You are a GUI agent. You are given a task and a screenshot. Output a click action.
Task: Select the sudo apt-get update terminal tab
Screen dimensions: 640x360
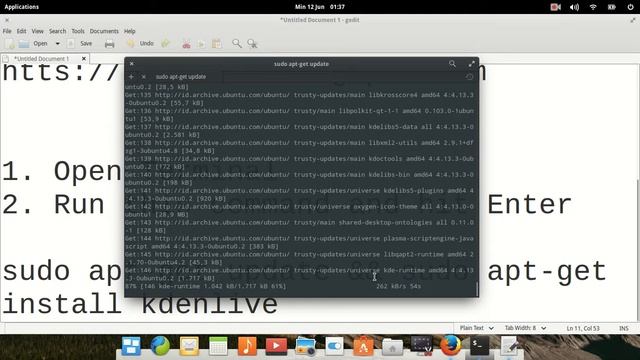tap(181, 77)
